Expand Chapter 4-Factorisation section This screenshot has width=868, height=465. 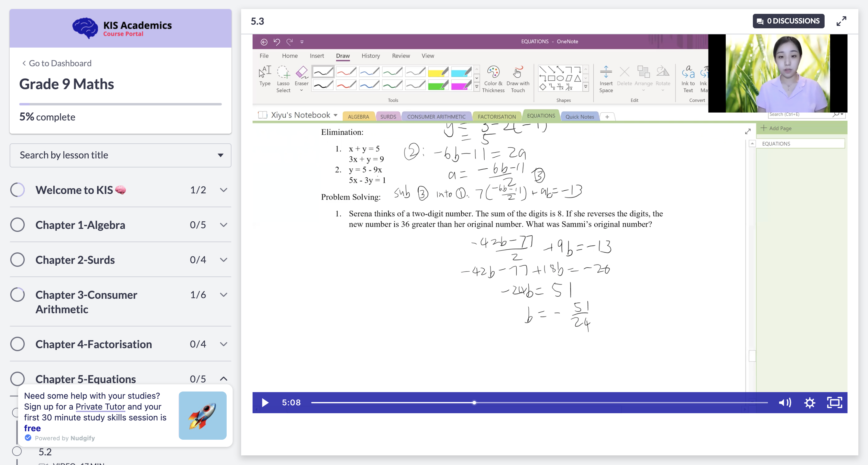pyautogui.click(x=223, y=344)
